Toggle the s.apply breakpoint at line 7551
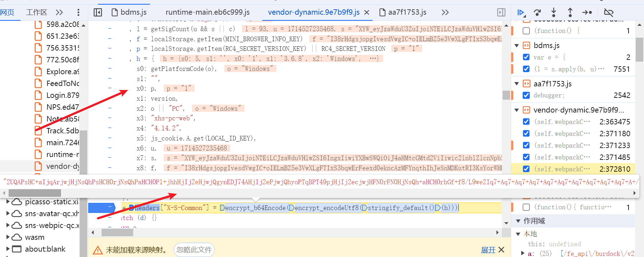 click(x=526, y=69)
